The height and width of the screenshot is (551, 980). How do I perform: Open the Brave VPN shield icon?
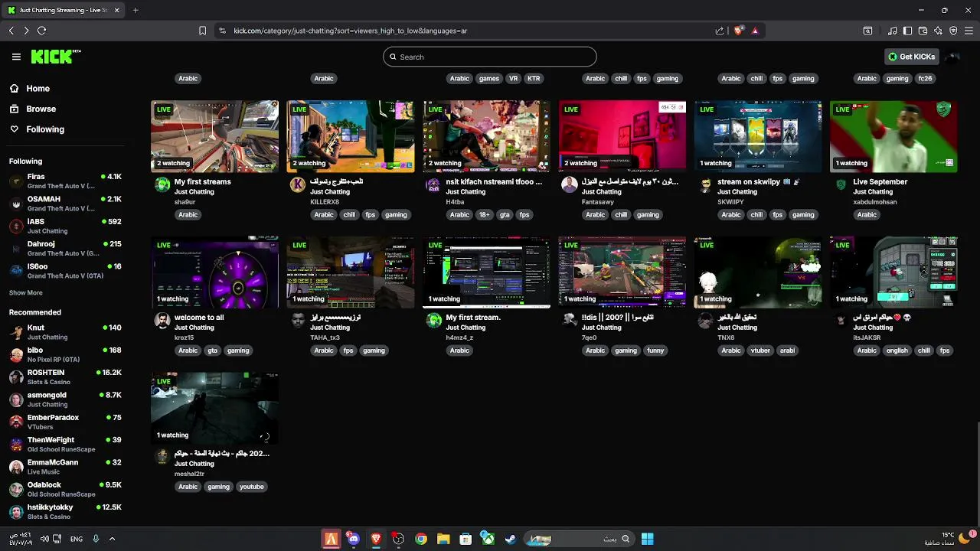pos(953,31)
